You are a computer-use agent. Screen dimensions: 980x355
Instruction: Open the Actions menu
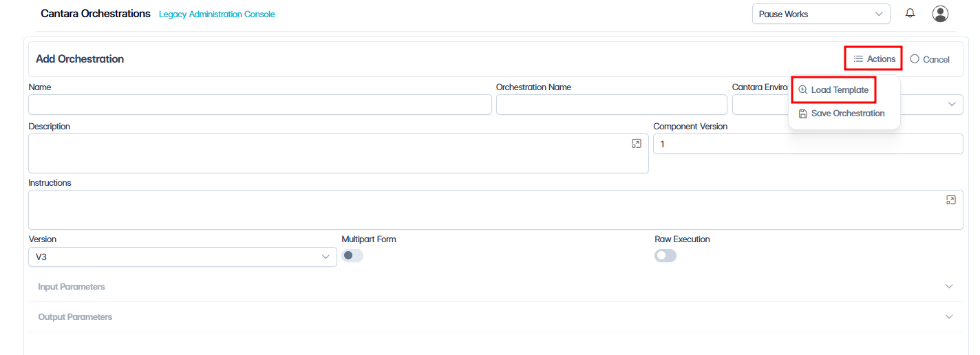(x=874, y=59)
